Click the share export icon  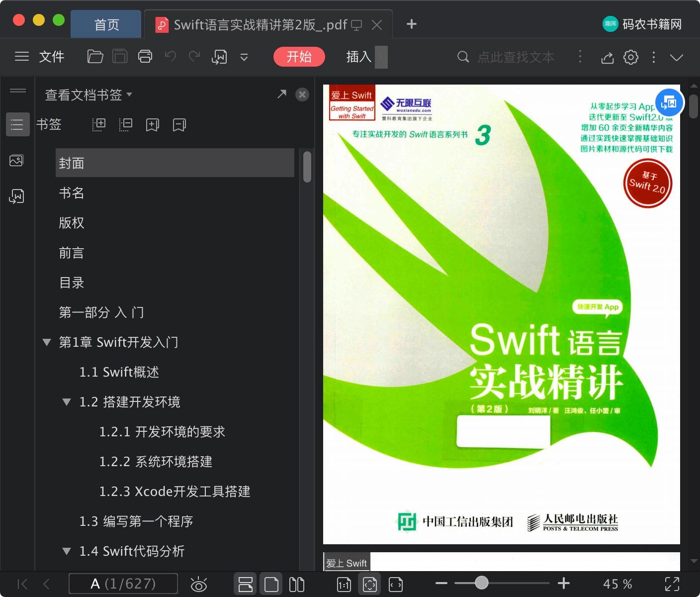[x=607, y=58]
